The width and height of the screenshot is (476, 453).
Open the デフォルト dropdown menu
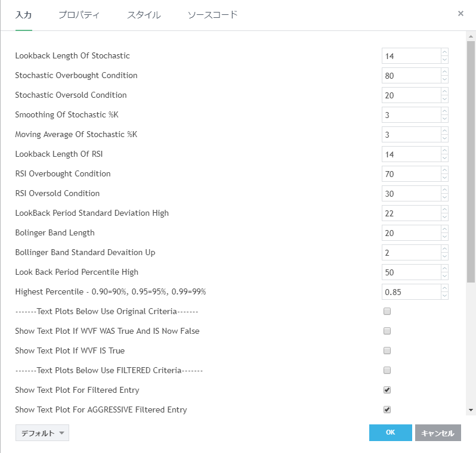(42, 433)
